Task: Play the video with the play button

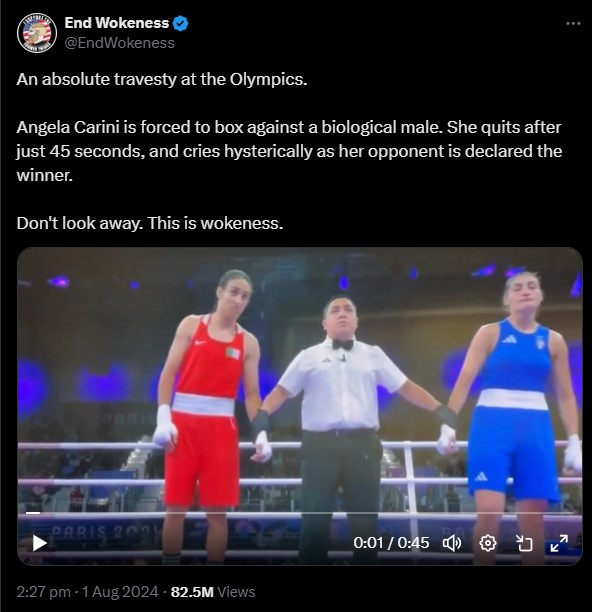Action: tap(39, 543)
